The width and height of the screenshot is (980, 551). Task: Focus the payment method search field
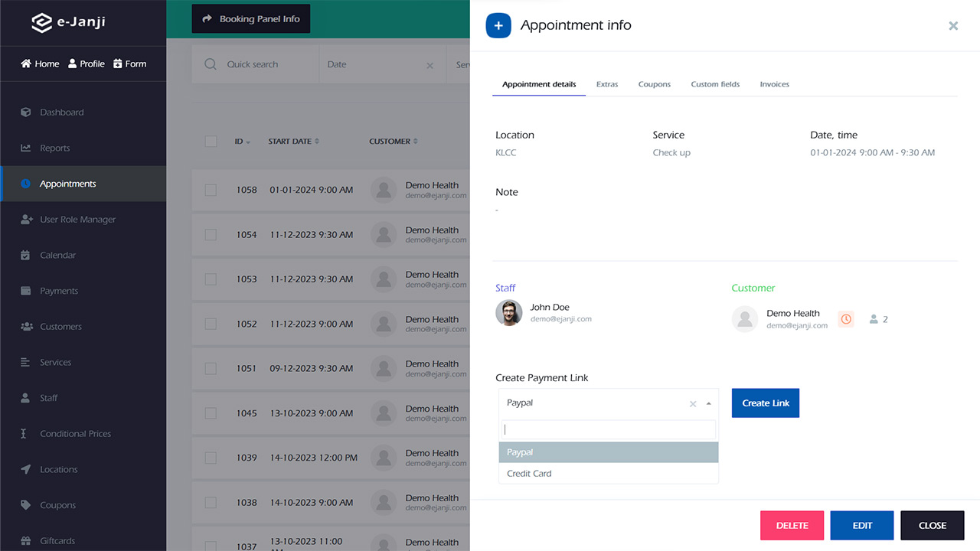click(609, 429)
